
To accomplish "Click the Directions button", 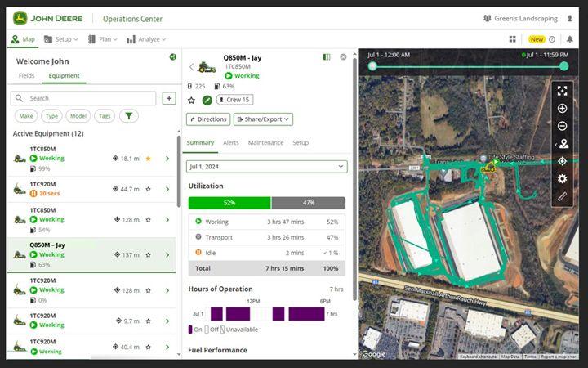I will pos(208,119).
